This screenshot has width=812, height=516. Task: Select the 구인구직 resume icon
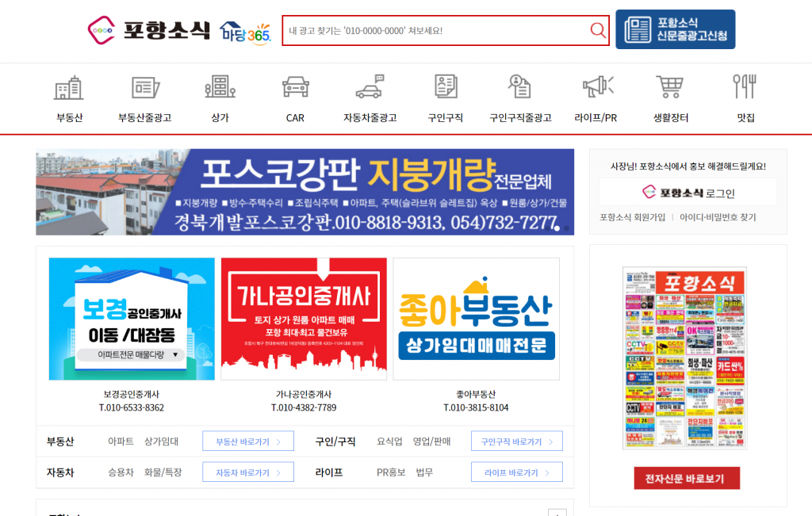coord(446,86)
